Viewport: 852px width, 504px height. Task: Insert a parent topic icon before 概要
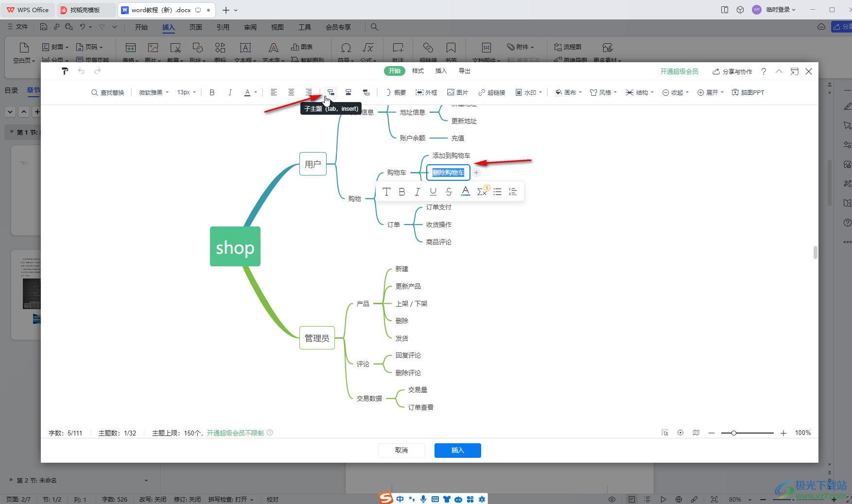pyautogui.click(x=366, y=92)
